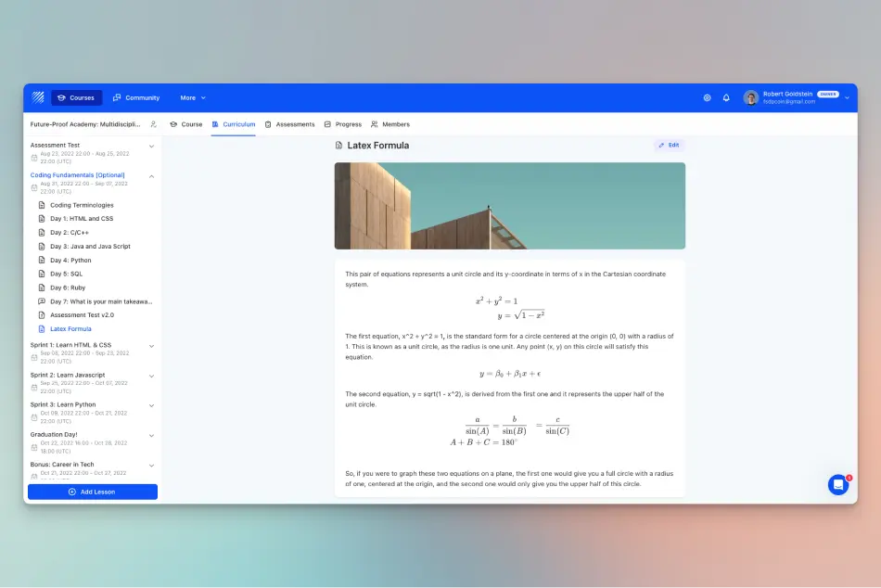Click the calendar icon under Assessment Test
Image resolution: width=881 pixels, height=588 pixels.
pos(34,158)
